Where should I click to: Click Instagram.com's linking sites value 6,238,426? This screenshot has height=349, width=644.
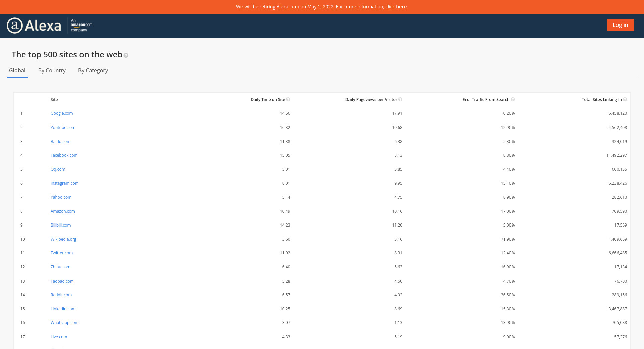(x=618, y=183)
